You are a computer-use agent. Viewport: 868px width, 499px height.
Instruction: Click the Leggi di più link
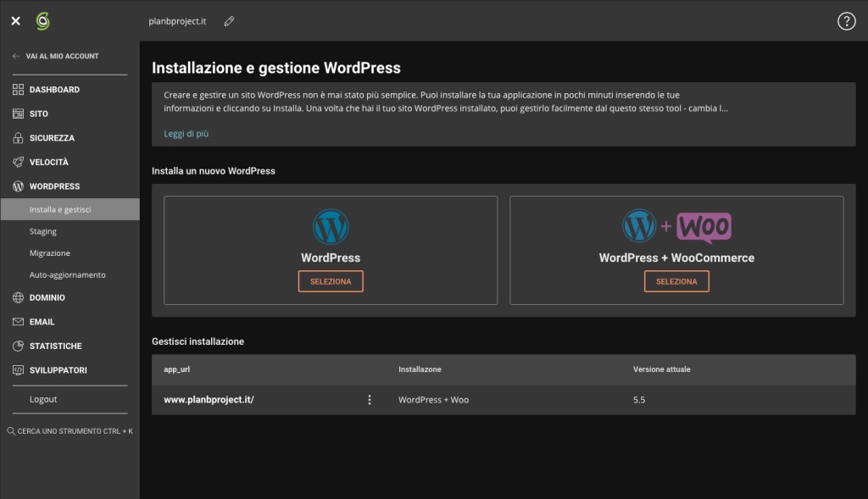tap(186, 134)
